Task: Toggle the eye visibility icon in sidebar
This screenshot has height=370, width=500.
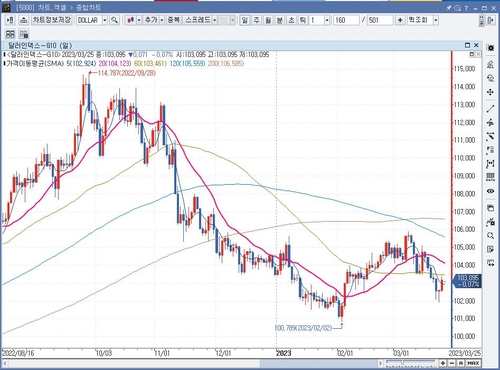Action: coord(490,191)
